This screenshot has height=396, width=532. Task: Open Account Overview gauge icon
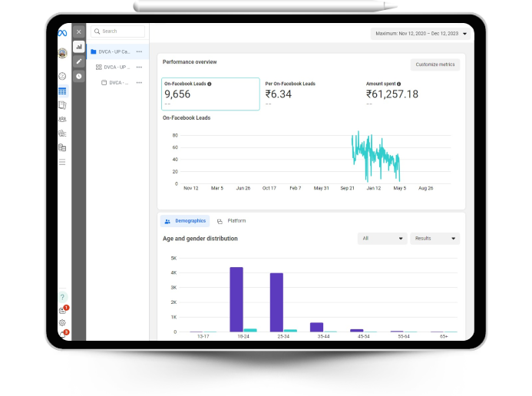tap(62, 77)
